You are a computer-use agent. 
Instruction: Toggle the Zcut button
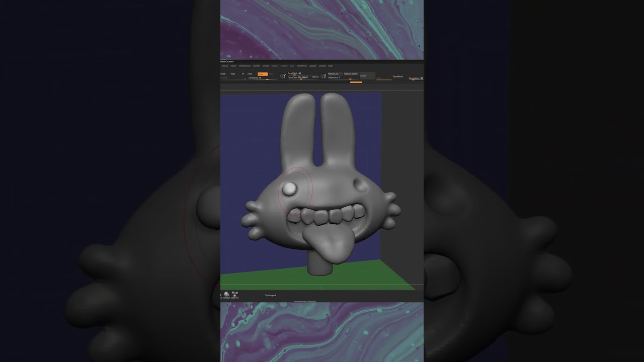(271, 74)
